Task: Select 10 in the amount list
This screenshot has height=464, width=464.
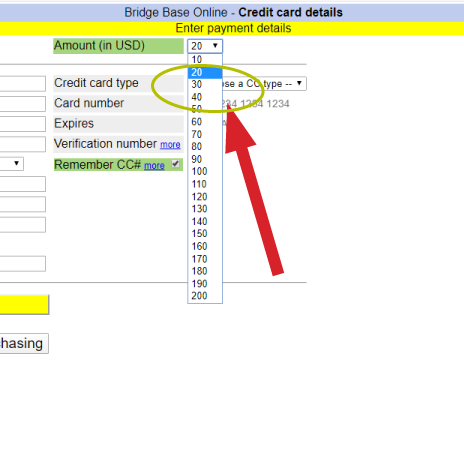Action: 205,60
